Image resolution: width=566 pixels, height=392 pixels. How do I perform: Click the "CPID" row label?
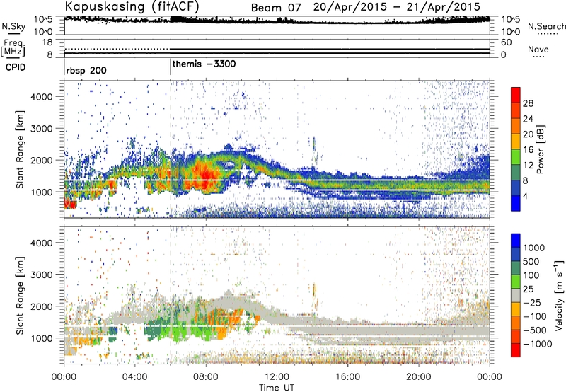[16, 67]
